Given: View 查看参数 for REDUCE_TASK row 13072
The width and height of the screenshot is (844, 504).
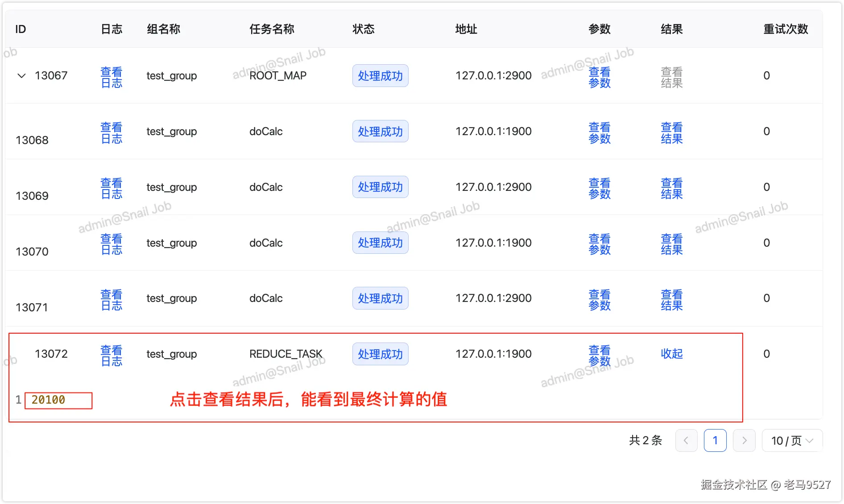Looking at the screenshot, I should 600,355.
